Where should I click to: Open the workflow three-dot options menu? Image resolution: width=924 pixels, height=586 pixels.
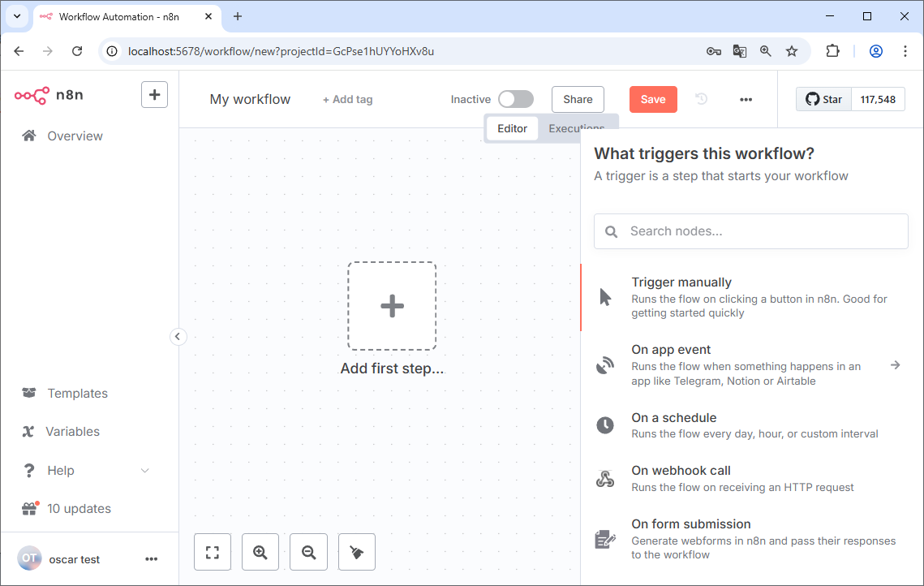tap(746, 99)
